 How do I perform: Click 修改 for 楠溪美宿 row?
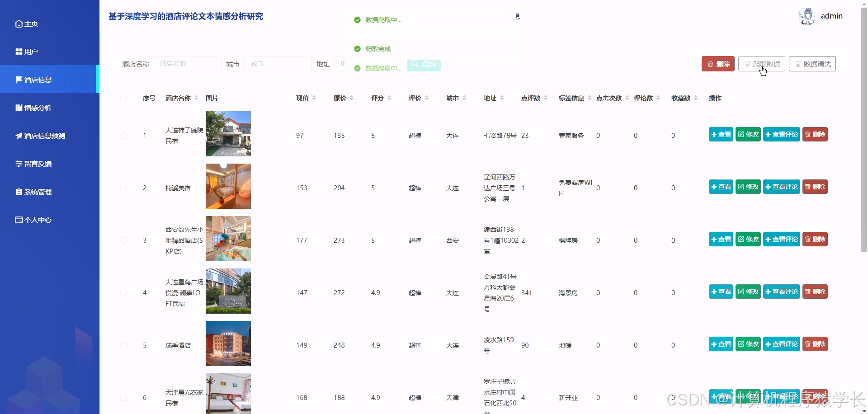[x=748, y=187]
